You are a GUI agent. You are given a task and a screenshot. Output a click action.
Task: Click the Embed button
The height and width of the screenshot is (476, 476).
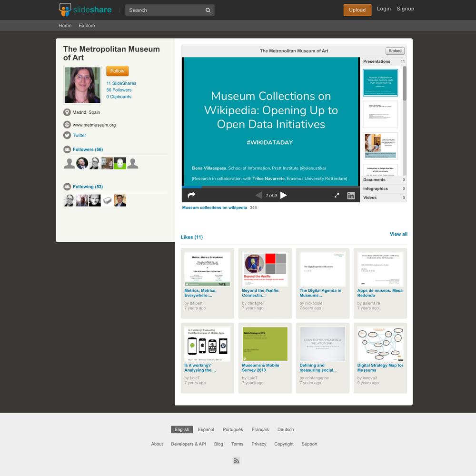pyautogui.click(x=395, y=51)
